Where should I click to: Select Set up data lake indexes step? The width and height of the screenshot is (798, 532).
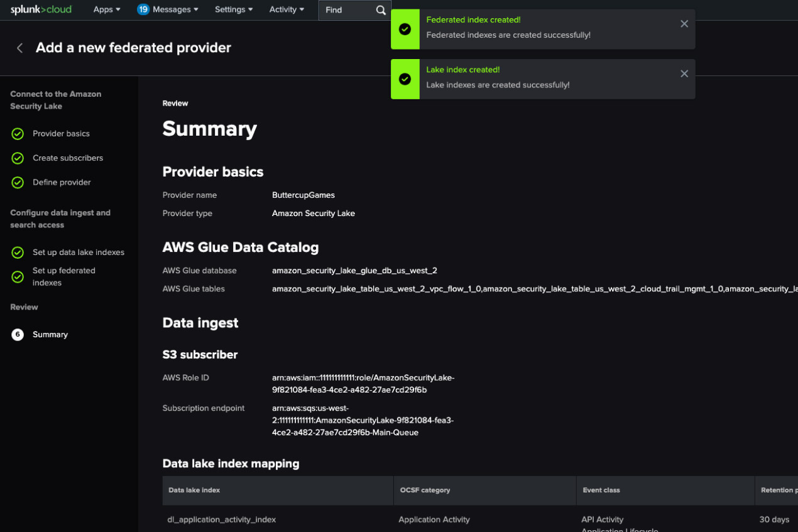tap(79, 252)
